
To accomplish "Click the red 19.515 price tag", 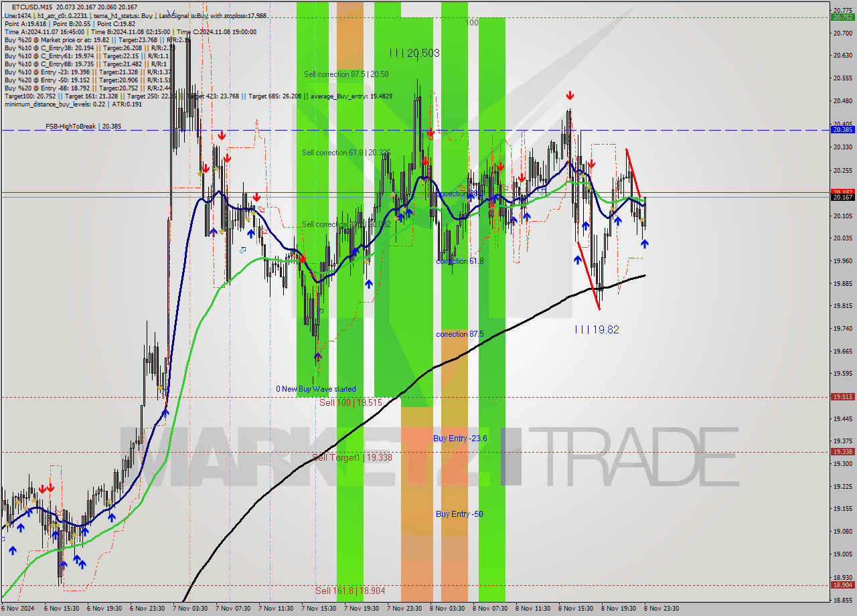I will click(x=842, y=396).
